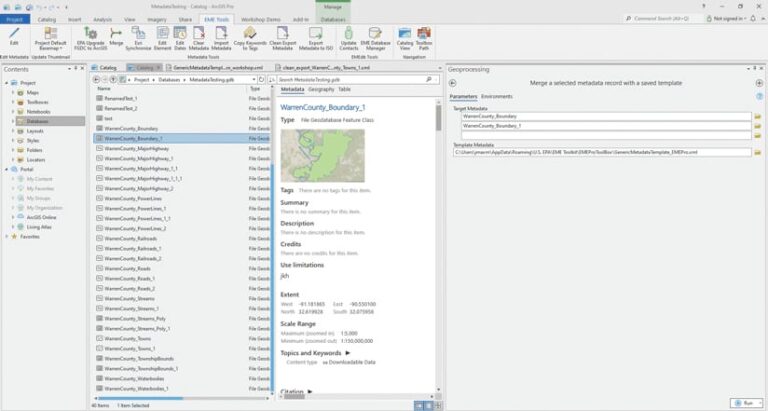768x411 pixels.
Task: Click the Edit metadata pencil icon
Action: click(14, 35)
